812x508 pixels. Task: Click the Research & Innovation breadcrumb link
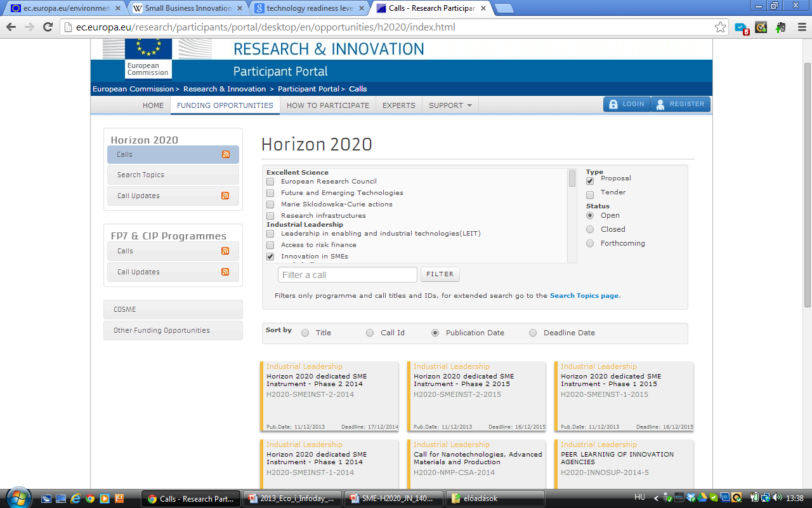point(225,89)
